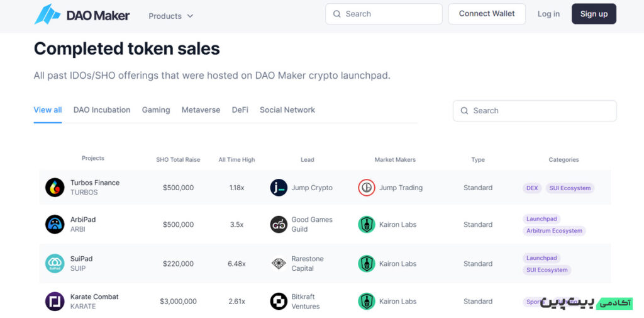Screen dimensions: 644x318
Task: Open the DeFi tab
Action: [x=240, y=110]
